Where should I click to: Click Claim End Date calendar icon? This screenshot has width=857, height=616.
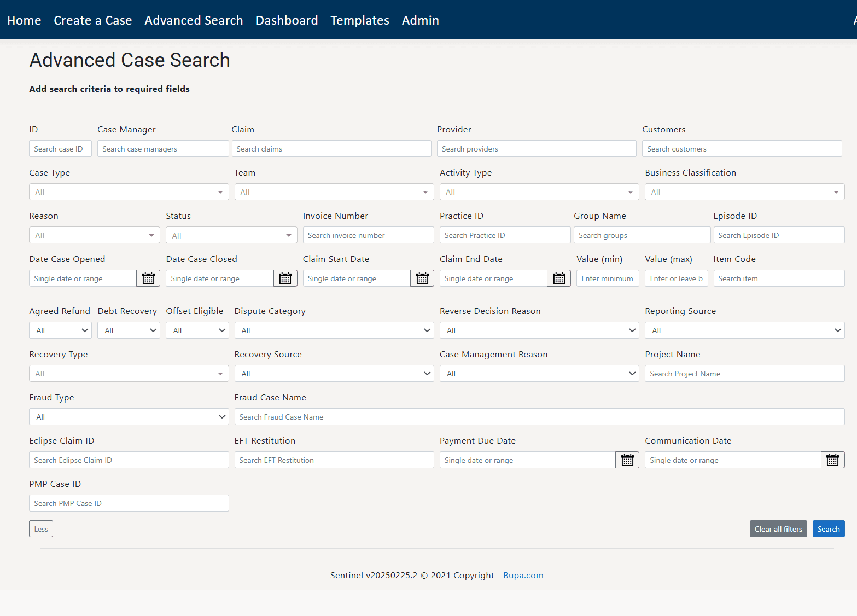[559, 278]
